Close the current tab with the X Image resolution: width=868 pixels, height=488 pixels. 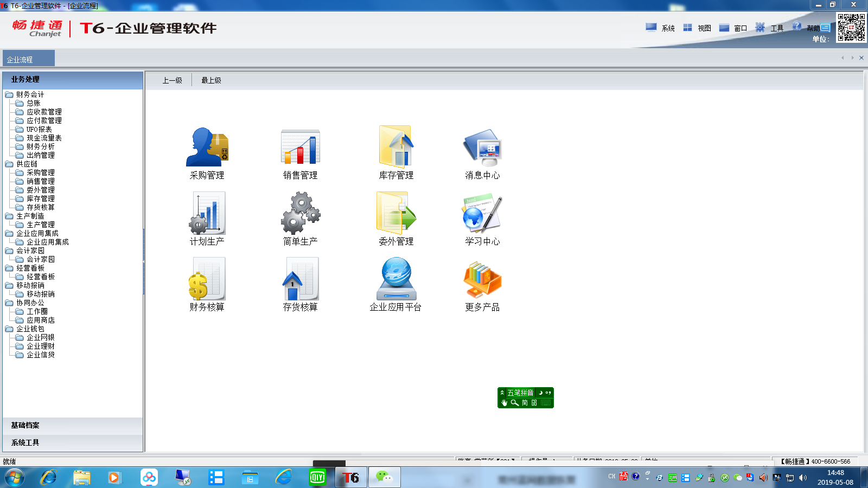click(x=861, y=58)
